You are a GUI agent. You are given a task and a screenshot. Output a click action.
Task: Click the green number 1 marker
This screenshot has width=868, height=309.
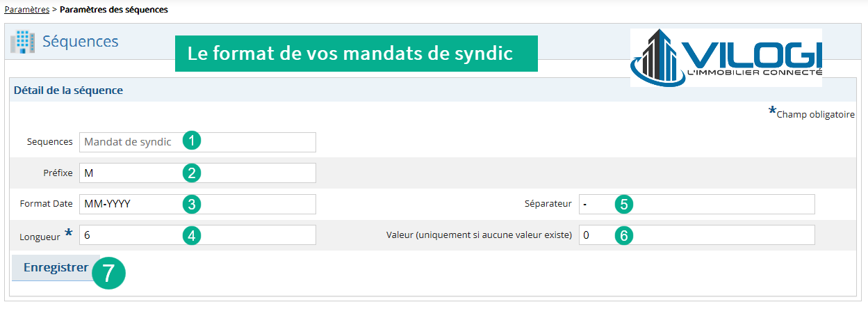click(192, 141)
